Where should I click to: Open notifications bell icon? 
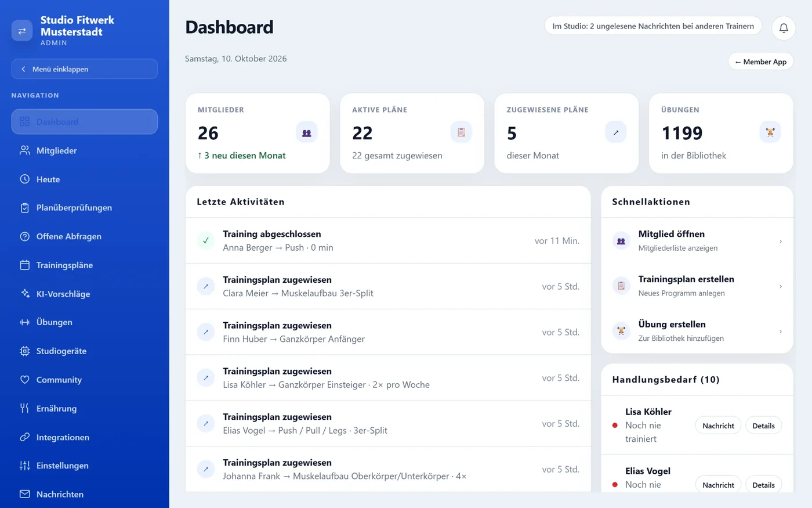point(784,28)
